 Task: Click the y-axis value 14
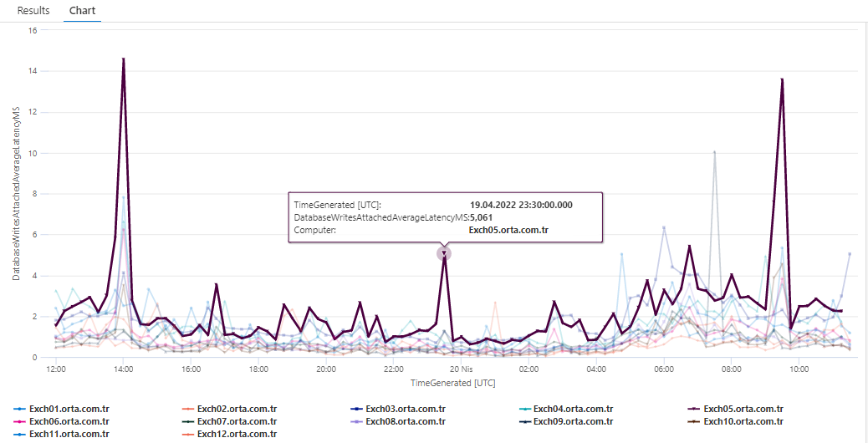(x=32, y=71)
